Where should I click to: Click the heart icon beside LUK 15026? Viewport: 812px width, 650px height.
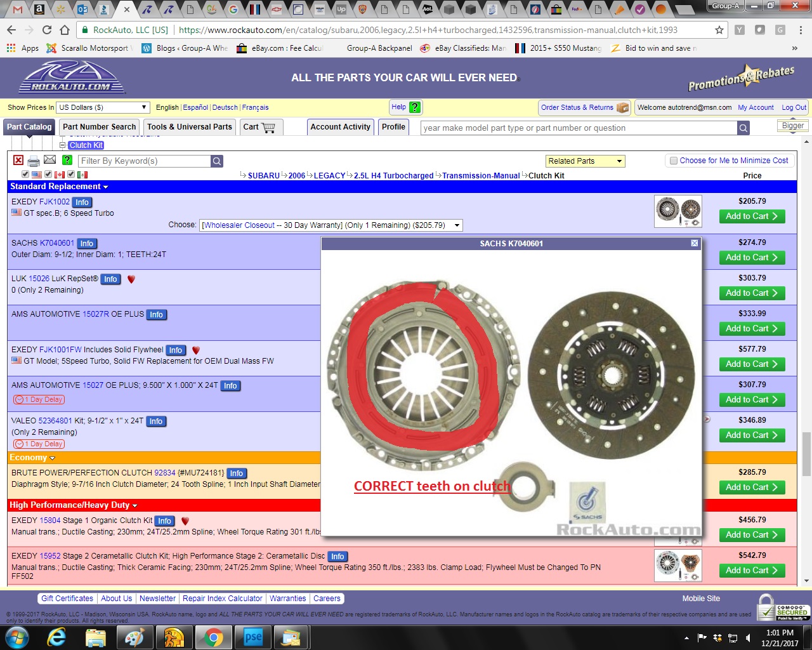click(131, 279)
